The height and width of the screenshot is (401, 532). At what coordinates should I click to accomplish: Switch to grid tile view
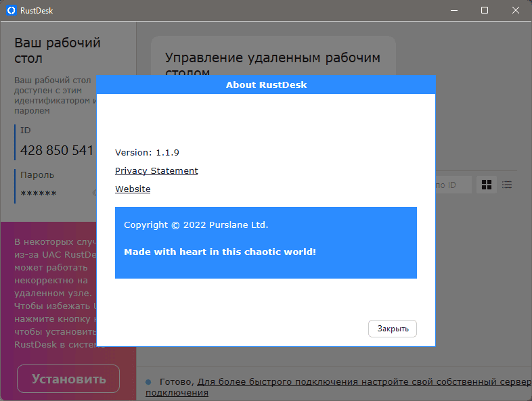[x=486, y=185]
